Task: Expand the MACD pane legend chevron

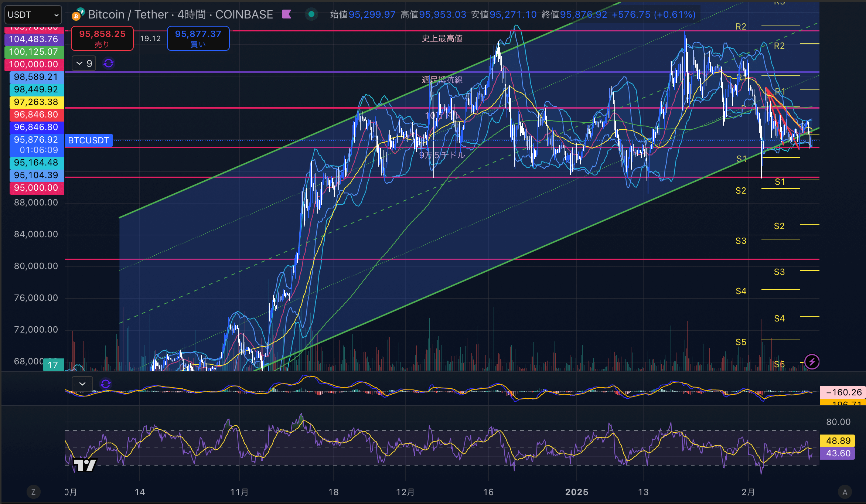Action: point(82,384)
